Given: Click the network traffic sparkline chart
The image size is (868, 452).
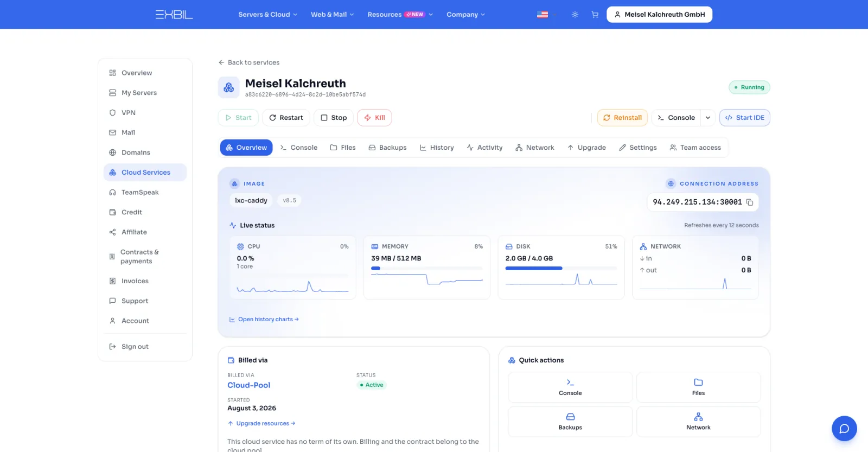Looking at the screenshot, I should pos(695,283).
